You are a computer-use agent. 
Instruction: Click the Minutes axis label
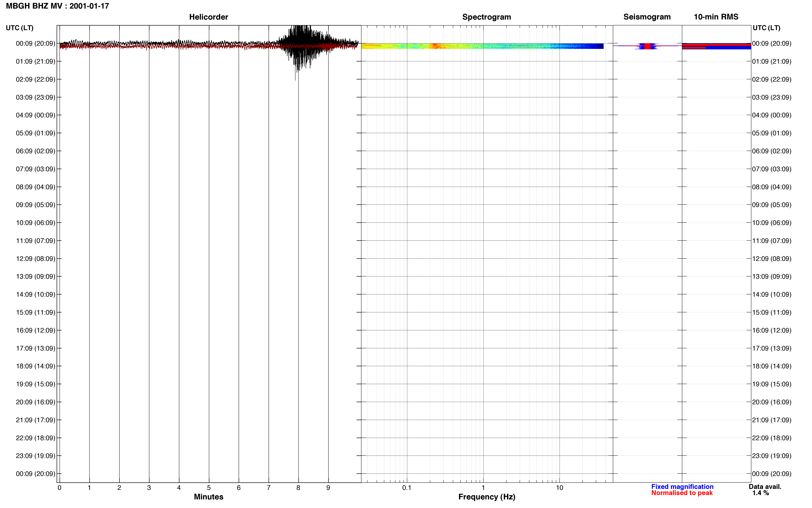click(209, 497)
